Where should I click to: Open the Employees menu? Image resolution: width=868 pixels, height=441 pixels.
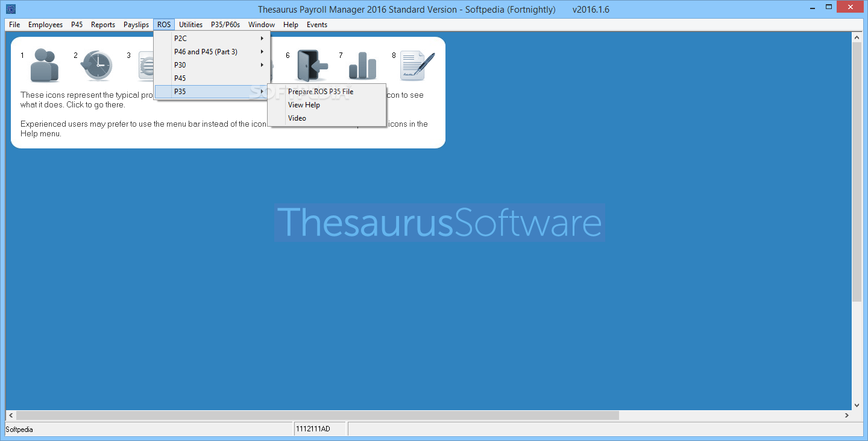[45, 25]
